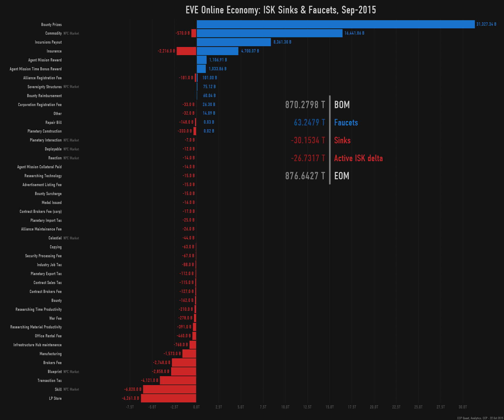Select the 'Agent Mission Reward' row label
Viewport: 504px width, 420px height.
click(x=45, y=60)
